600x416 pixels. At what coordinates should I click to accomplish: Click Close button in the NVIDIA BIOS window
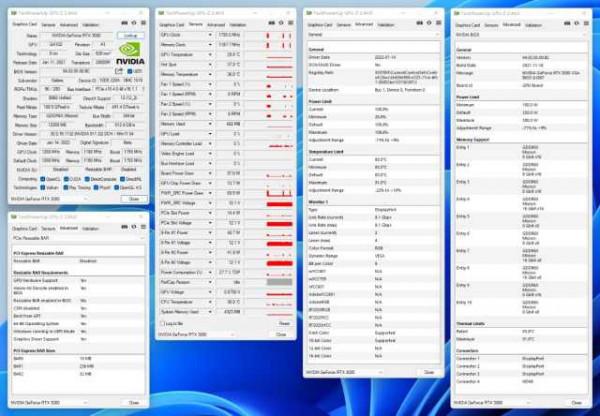click(x=577, y=403)
